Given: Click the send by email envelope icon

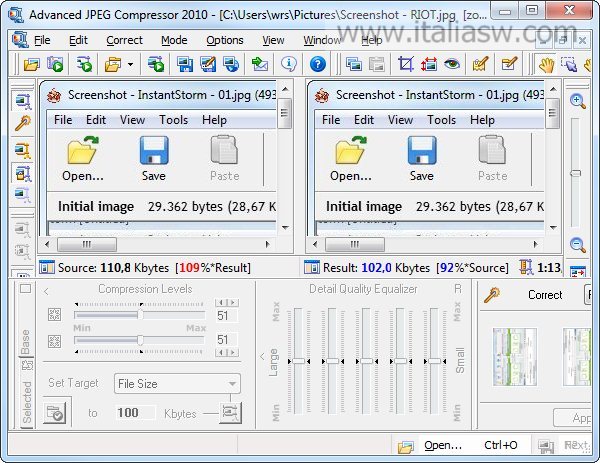Looking at the screenshot, I should coord(260,64).
